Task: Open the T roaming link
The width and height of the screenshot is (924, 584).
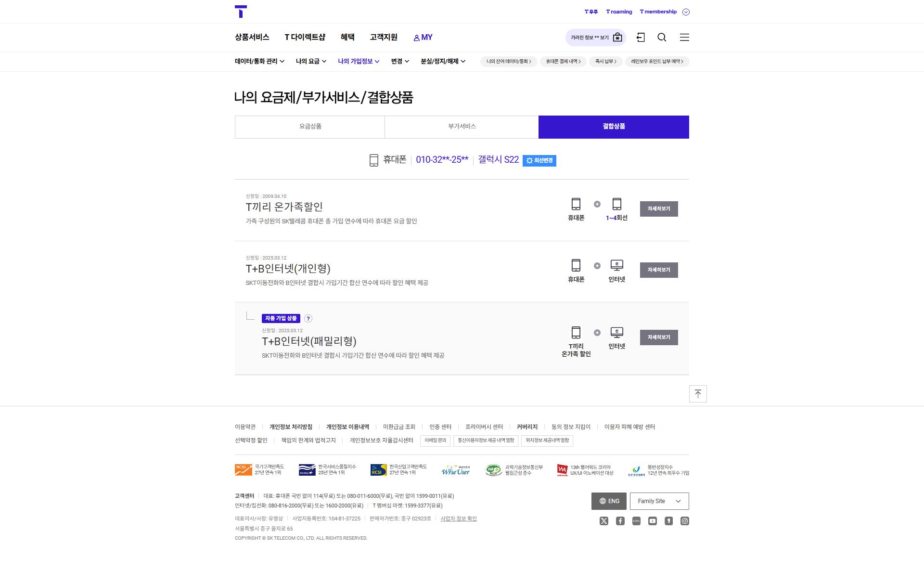Action: click(x=619, y=12)
